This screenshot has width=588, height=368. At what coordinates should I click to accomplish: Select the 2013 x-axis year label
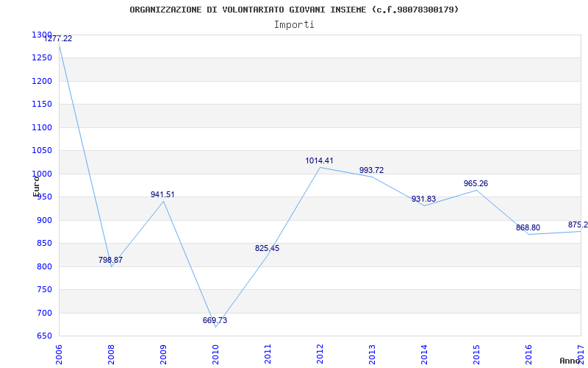coord(372,355)
